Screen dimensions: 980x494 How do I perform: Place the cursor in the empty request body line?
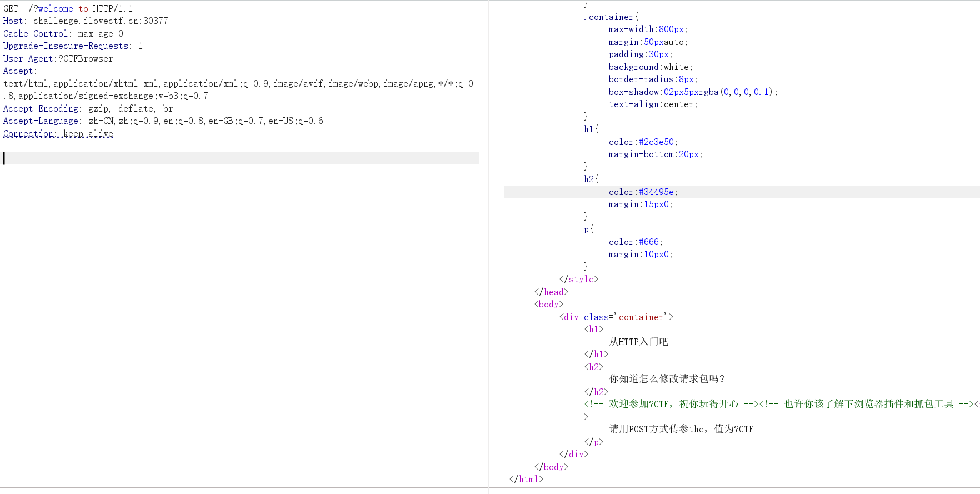coord(241,158)
